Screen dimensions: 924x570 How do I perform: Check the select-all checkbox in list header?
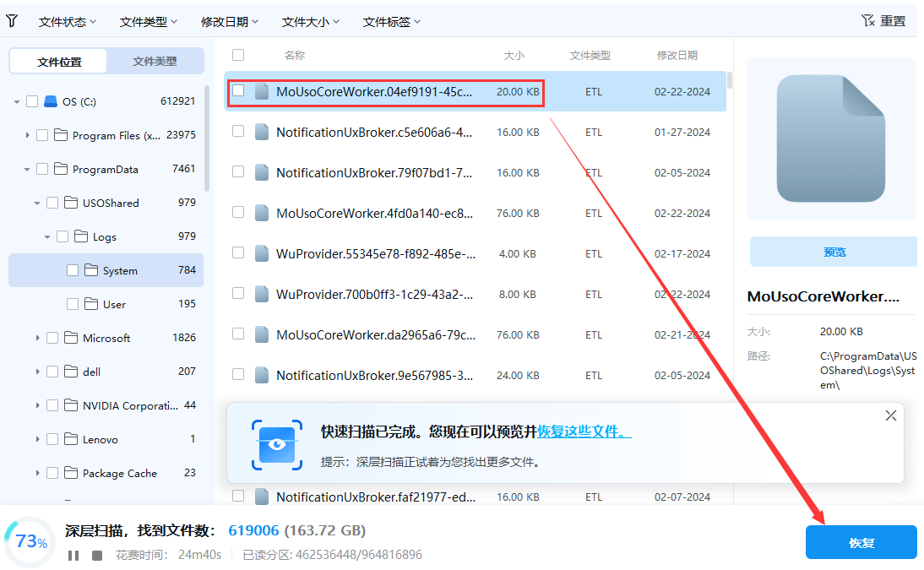[237, 53]
